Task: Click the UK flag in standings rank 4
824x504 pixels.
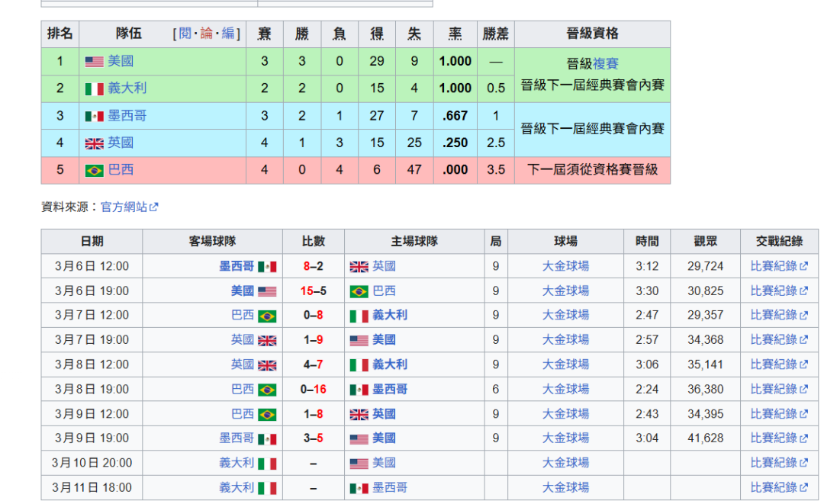Action: pyautogui.click(x=94, y=143)
